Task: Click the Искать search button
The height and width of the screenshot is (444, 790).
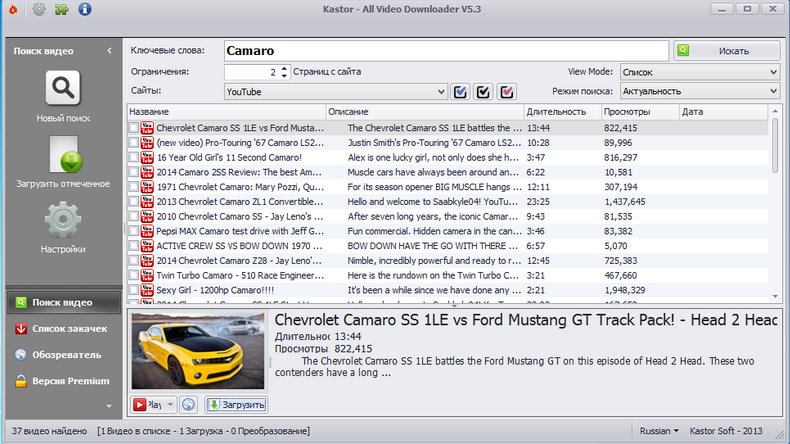Action: pyautogui.click(x=727, y=51)
